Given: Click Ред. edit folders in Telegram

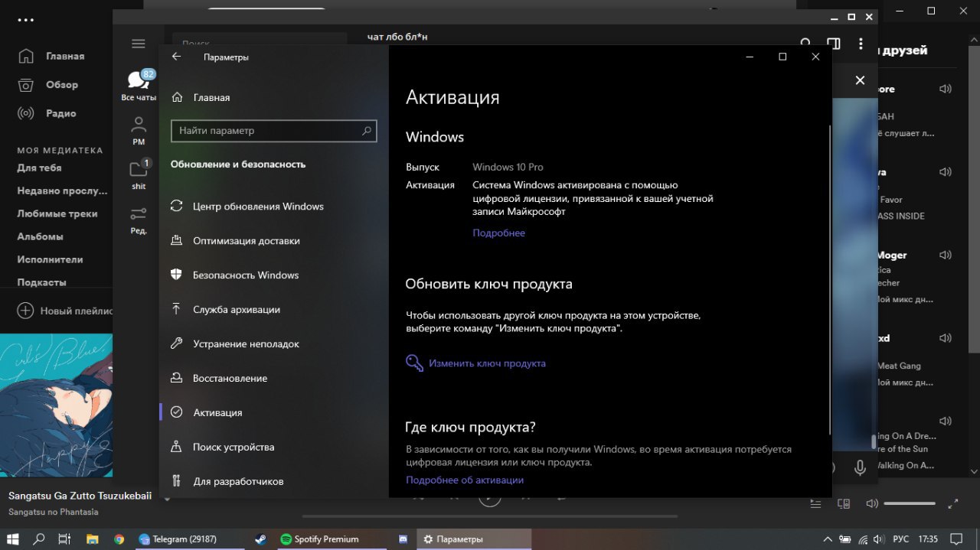Looking at the screenshot, I should [x=139, y=220].
